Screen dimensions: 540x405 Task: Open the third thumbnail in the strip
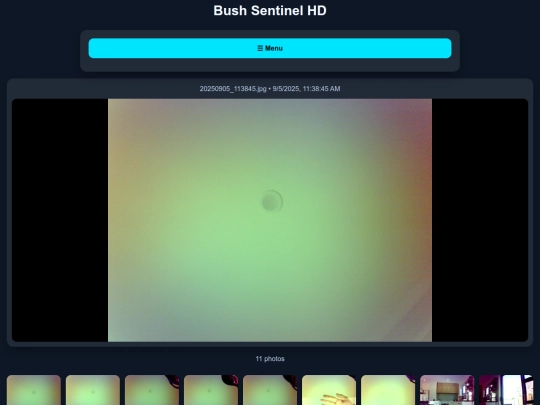pos(152,390)
